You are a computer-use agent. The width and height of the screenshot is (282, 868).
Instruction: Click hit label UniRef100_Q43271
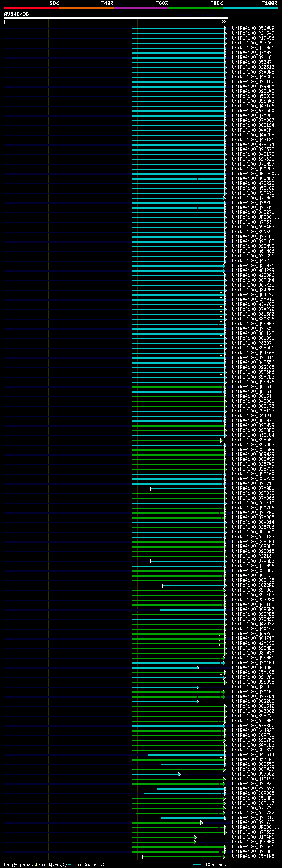point(253,212)
